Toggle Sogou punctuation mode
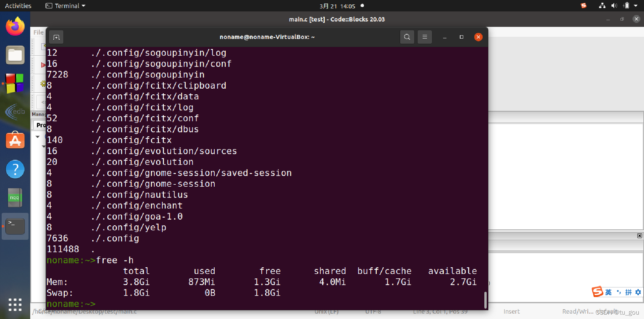644x319 pixels. pyautogui.click(x=619, y=292)
